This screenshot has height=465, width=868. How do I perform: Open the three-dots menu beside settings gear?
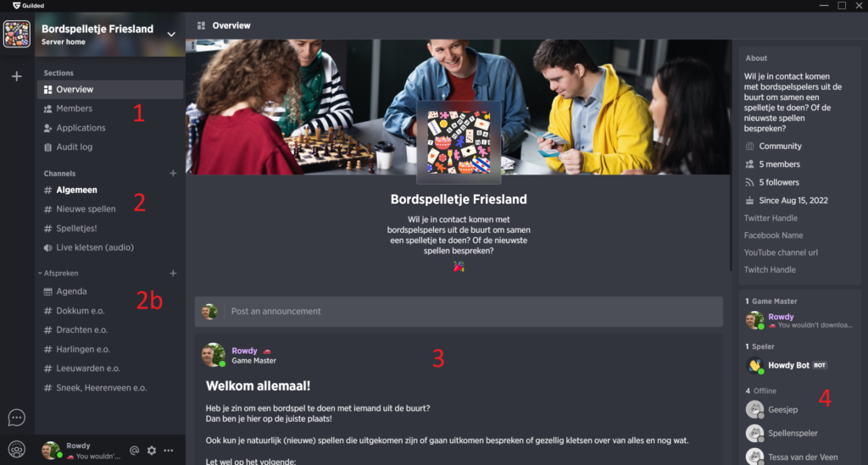(169, 451)
